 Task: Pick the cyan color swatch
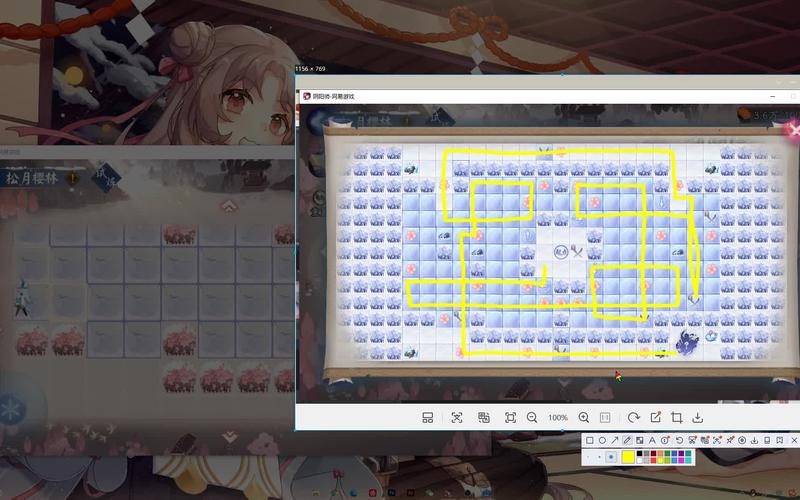(688, 460)
